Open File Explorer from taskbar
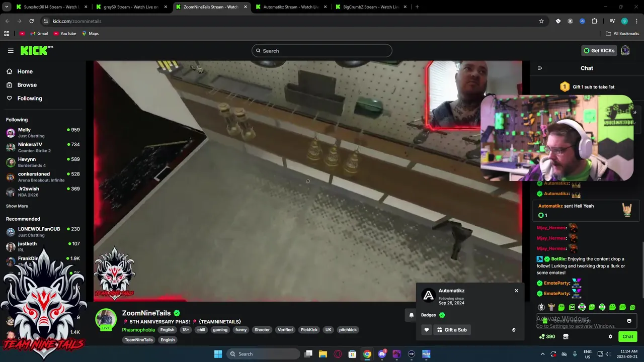Viewport: 644px width, 362px height. [x=323, y=354]
